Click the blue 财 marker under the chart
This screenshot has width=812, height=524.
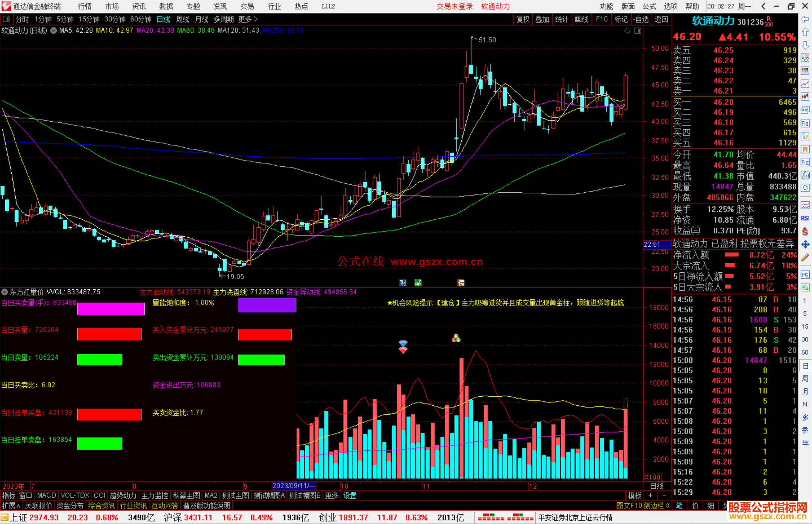[403, 283]
